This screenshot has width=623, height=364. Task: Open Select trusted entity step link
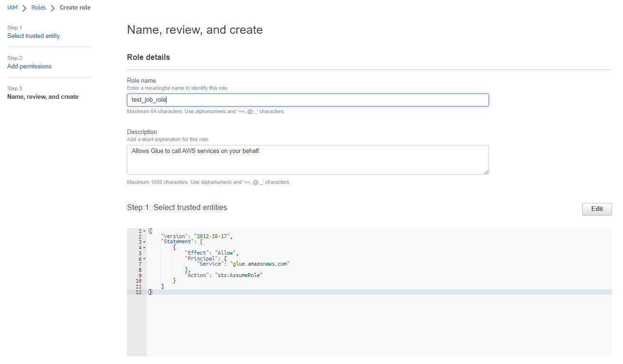pos(33,36)
